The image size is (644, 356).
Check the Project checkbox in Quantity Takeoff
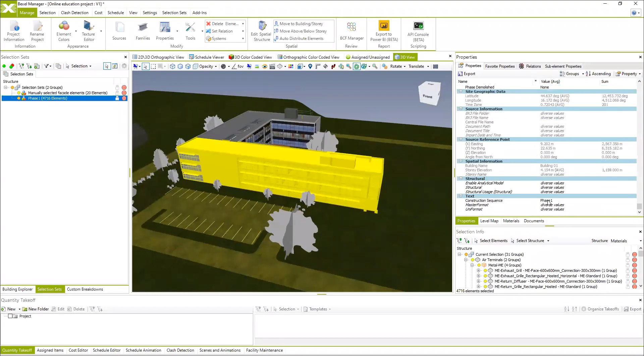point(10,316)
